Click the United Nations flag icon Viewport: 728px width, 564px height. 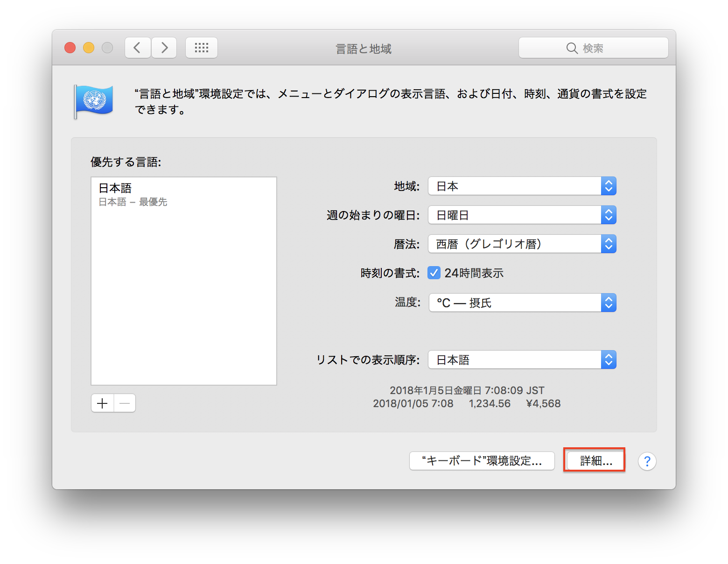(x=94, y=101)
